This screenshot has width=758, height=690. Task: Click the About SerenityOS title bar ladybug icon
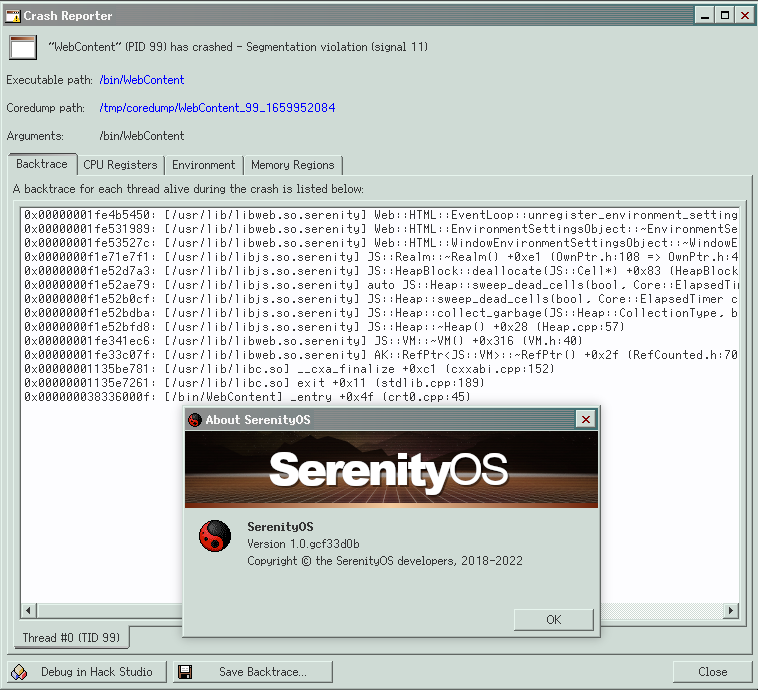195,420
